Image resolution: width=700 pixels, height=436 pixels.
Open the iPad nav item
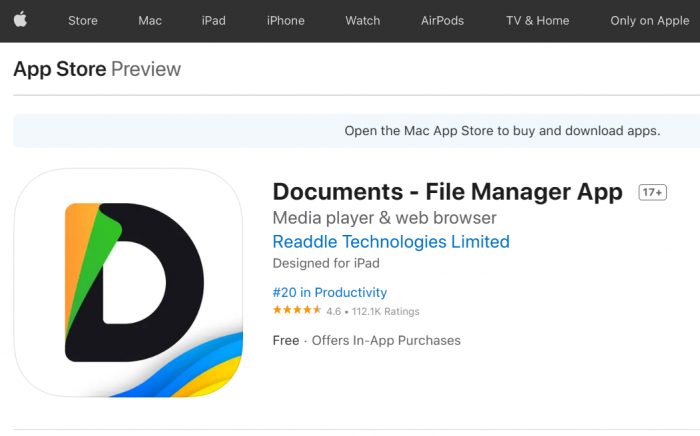pyautogui.click(x=213, y=21)
